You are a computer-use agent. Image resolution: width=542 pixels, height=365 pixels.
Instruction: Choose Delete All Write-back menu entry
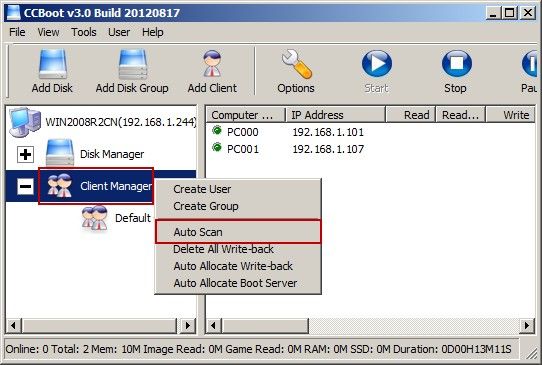point(239,249)
